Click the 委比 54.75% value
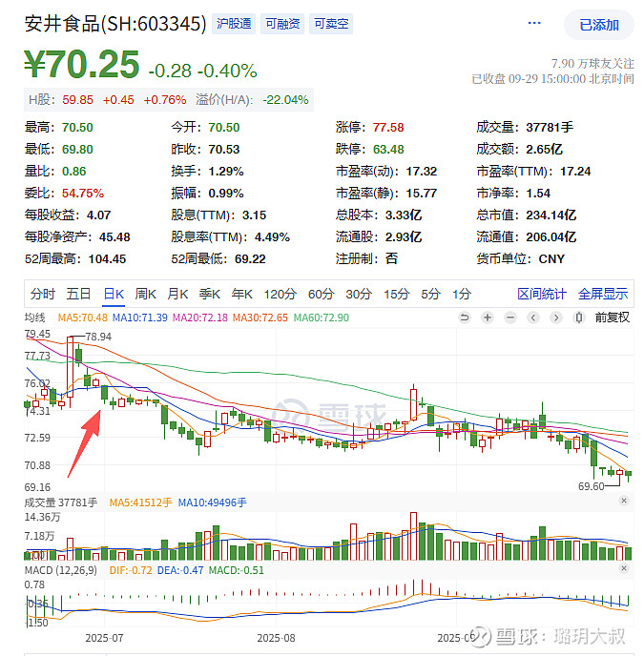644x656 pixels. (x=83, y=193)
